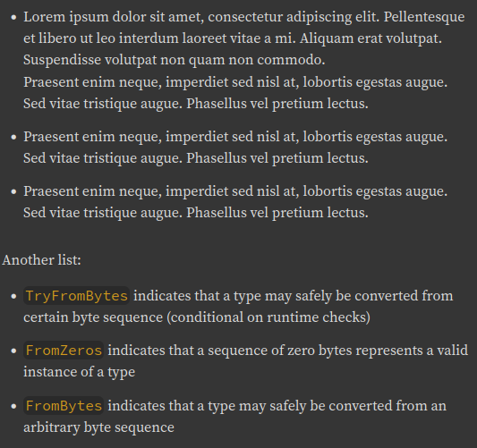The height and width of the screenshot is (448, 477).
Task: Click 'instance of a type' text
Action: (x=80, y=372)
